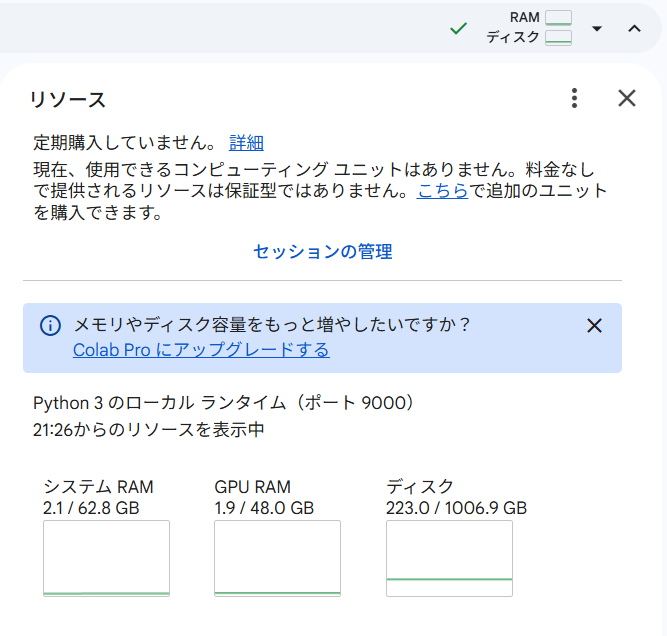Click the リソース panel title

68,99
